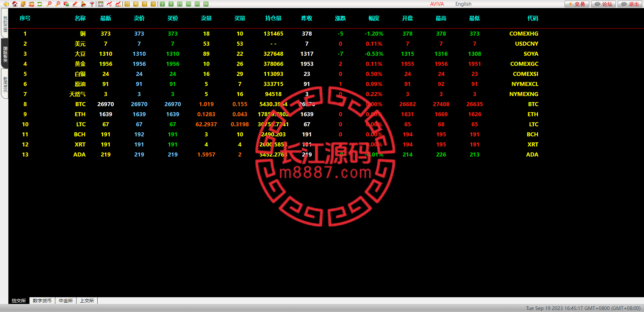Open the F10 info icon

32,4
